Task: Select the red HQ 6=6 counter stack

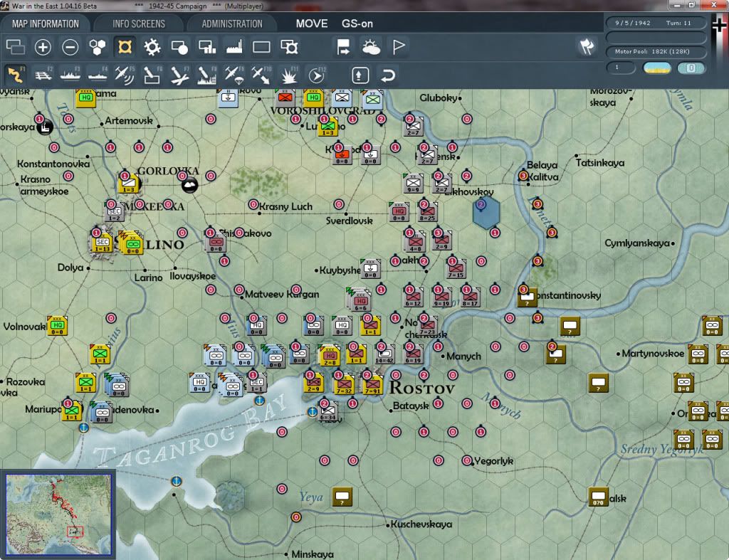Action: [x=360, y=300]
